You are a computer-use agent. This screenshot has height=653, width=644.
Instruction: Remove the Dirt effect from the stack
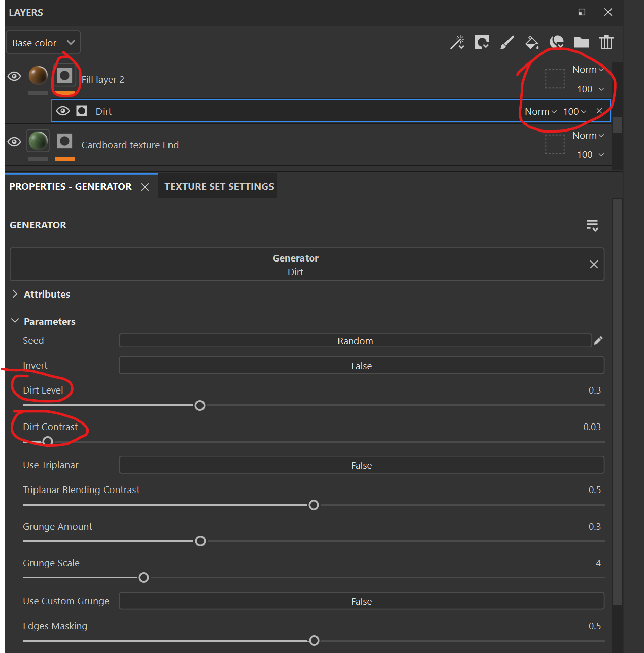pos(599,111)
